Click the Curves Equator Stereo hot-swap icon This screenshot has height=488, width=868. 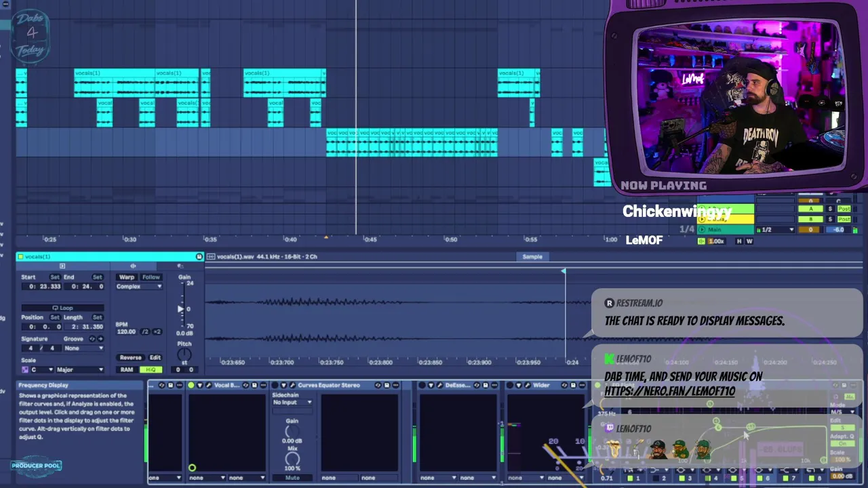pos(378,386)
